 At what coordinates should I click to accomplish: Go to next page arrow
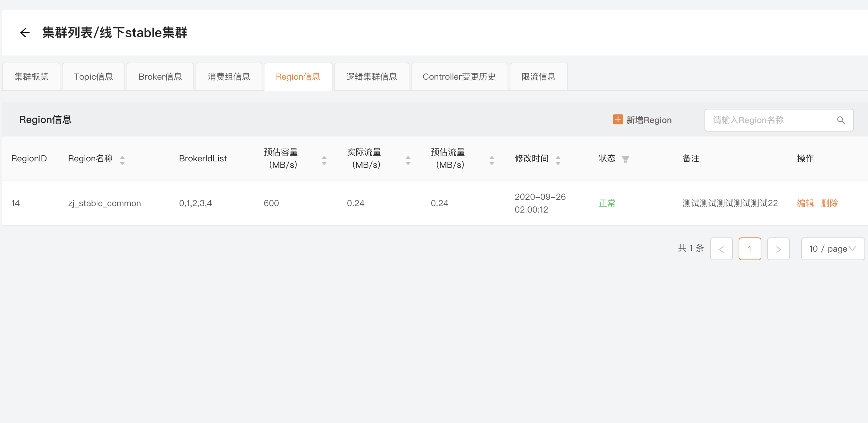tap(778, 249)
